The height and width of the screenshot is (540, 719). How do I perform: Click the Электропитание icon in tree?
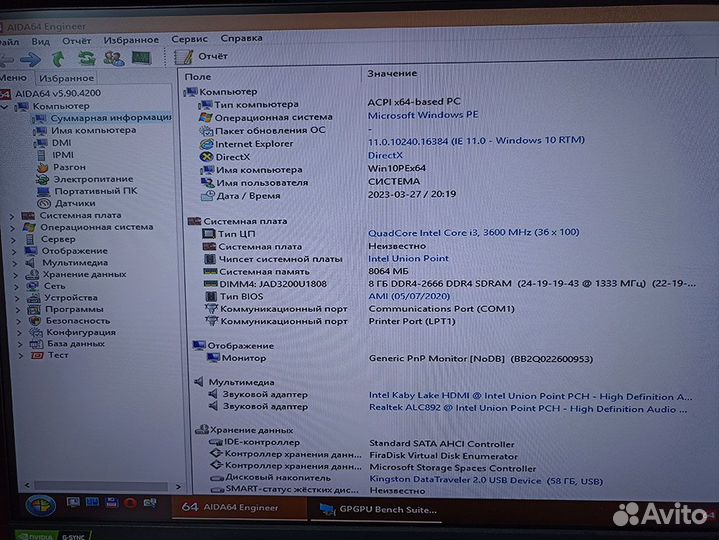pos(43,179)
